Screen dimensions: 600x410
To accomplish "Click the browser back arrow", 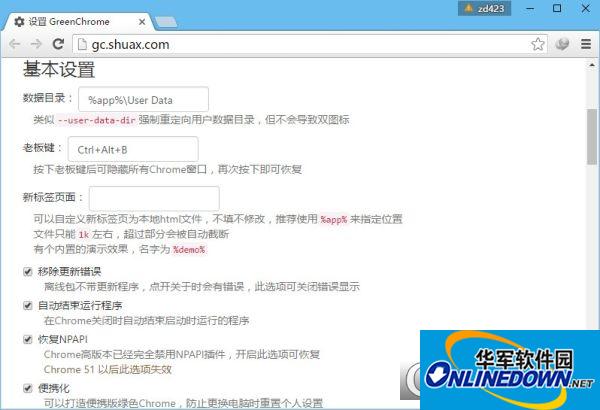I will (14, 44).
